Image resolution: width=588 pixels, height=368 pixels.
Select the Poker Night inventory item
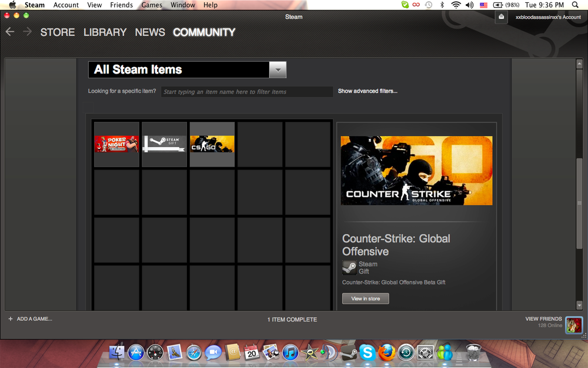point(116,144)
